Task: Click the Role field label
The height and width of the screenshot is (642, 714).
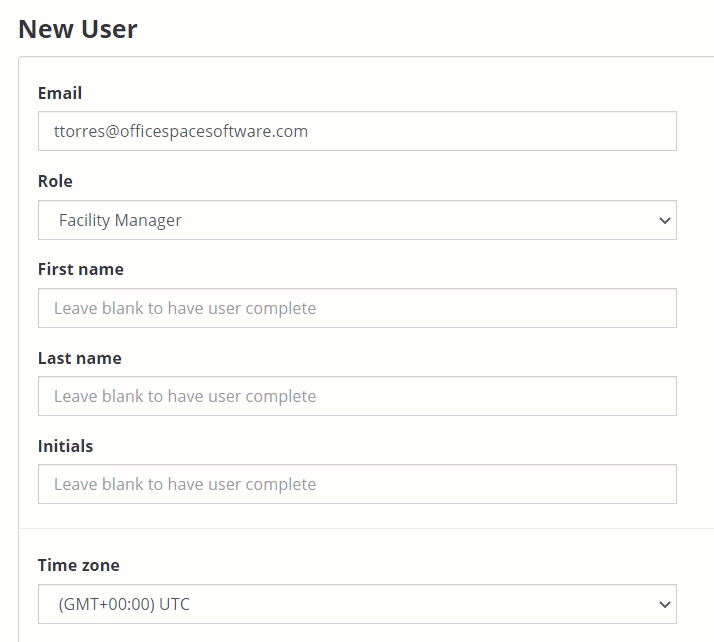Action: pos(55,181)
